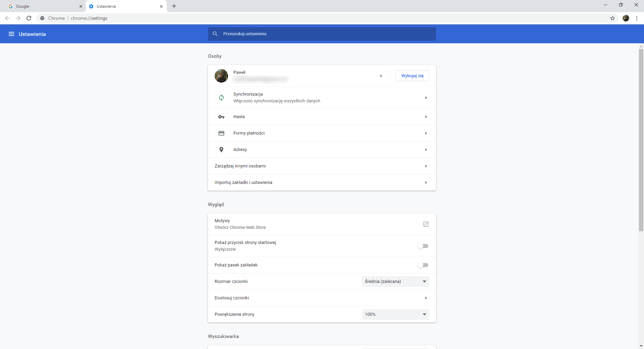This screenshot has width=644, height=349.
Task: Switch to the Google tab
Action: pos(44,6)
